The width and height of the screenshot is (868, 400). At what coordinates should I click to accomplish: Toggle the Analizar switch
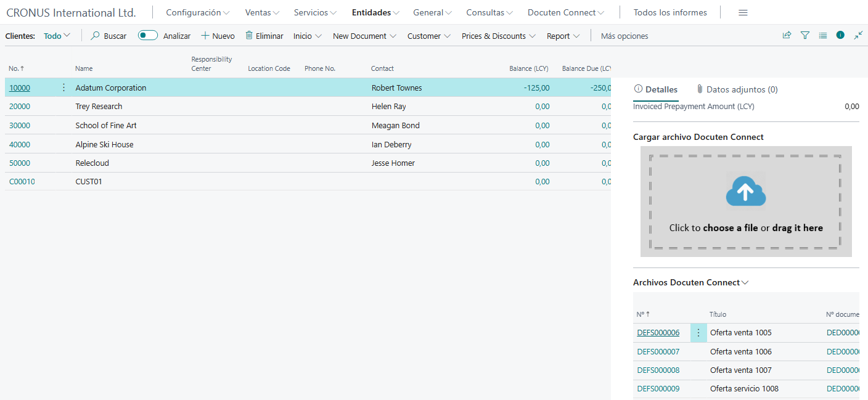pyautogui.click(x=148, y=36)
